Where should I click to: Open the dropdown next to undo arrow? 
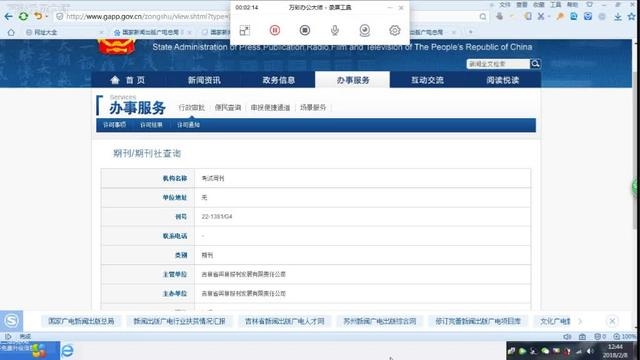(47, 16)
